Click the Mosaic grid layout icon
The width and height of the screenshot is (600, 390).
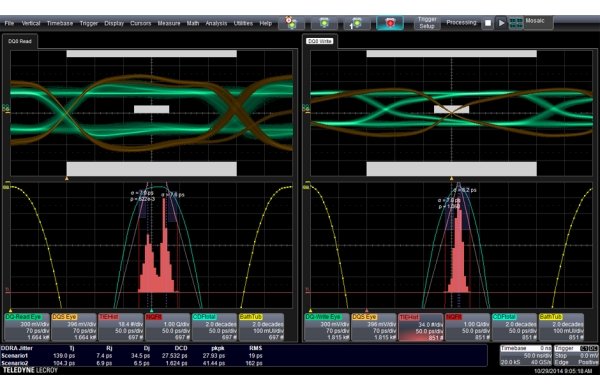[x=516, y=23]
